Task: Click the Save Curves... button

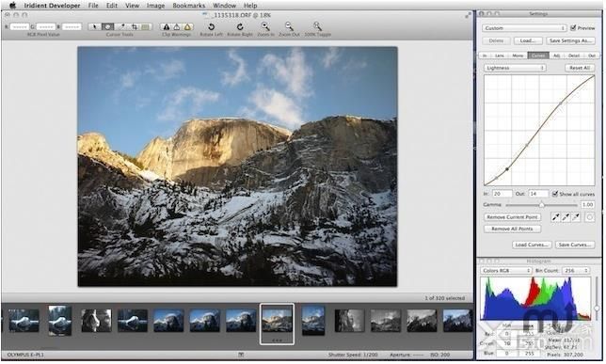Action: (x=575, y=245)
